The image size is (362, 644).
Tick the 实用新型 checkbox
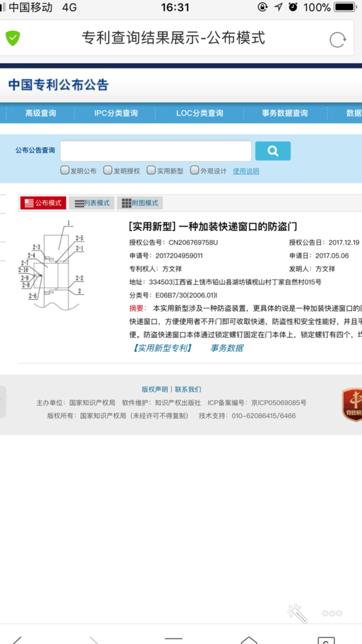click(151, 170)
